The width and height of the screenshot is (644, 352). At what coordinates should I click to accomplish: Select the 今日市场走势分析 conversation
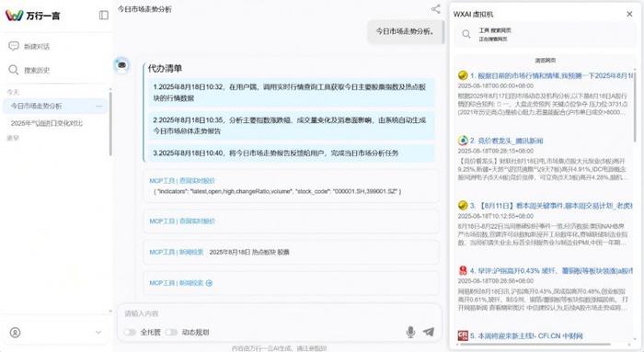pyautogui.click(x=55, y=106)
